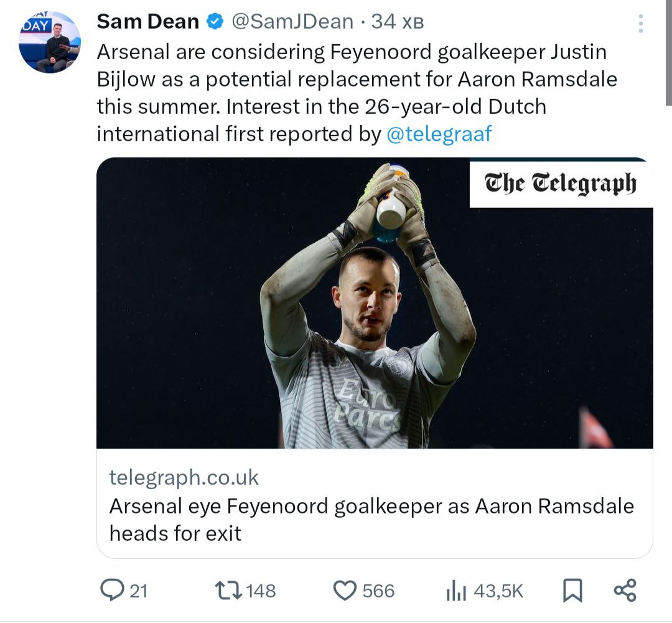The width and height of the screenshot is (672, 623).
Task: Click the blue verified badge
Action: coord(215,22)
